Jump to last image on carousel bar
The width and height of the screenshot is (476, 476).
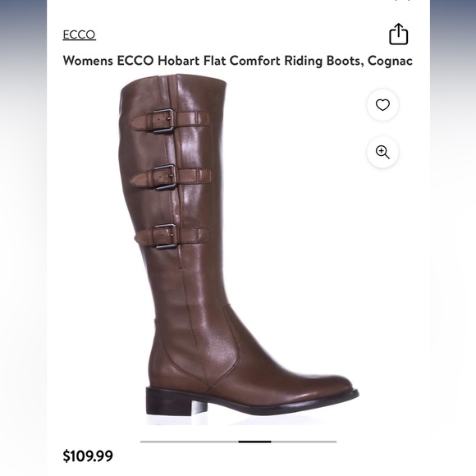pos(304,442)
